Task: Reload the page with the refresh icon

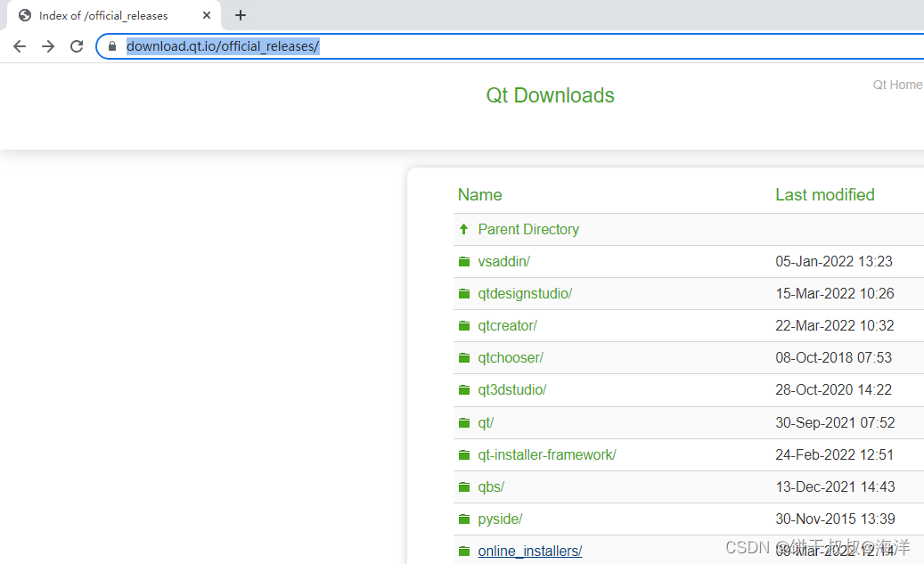Action: [76, 45]
